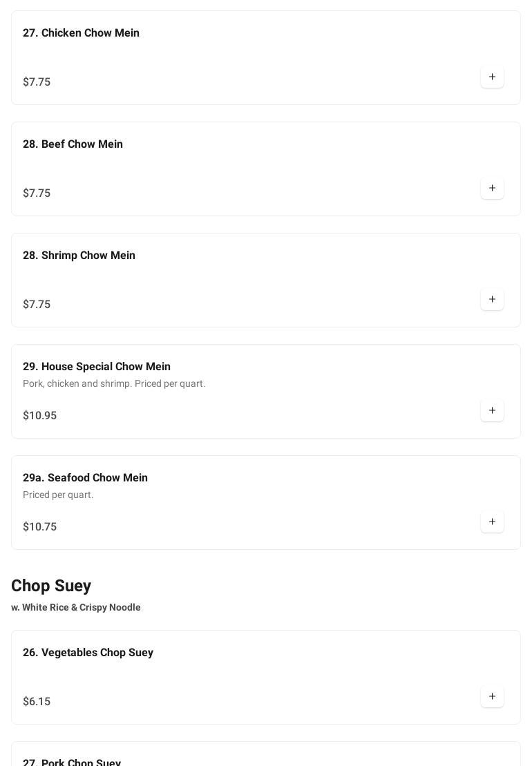Click the Chop Suey section heading
This screenshot has width=532, height=766.
tap(51, 586)
